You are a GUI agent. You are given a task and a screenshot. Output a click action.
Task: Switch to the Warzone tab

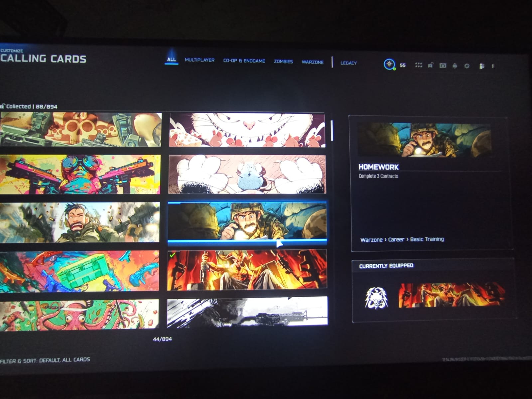click(x=312, y=62)
